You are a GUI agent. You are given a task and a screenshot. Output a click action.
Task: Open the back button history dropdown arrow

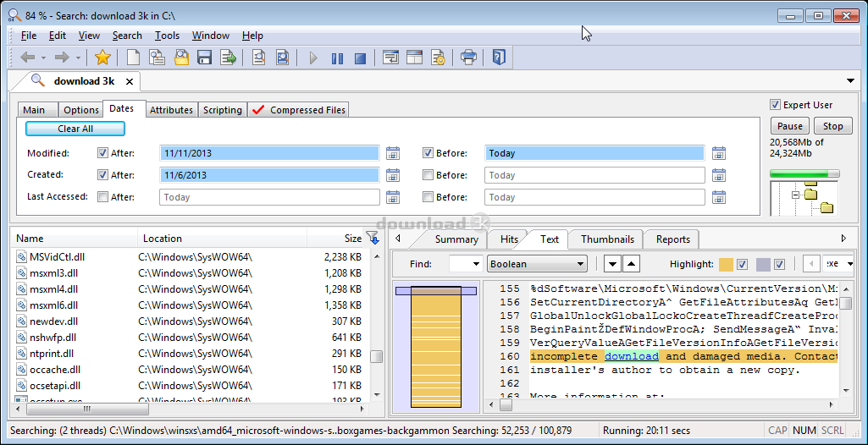pyautogui.click(x=43, y=58)
